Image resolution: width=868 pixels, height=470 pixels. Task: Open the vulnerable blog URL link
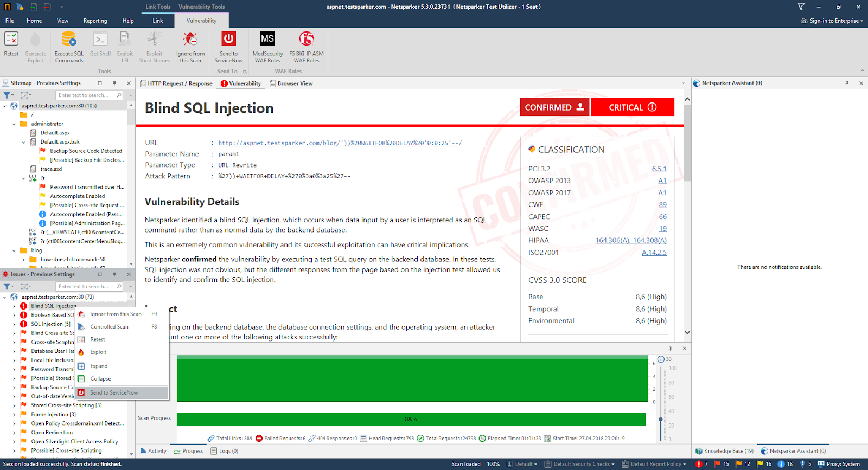click(x=340, y=143)
